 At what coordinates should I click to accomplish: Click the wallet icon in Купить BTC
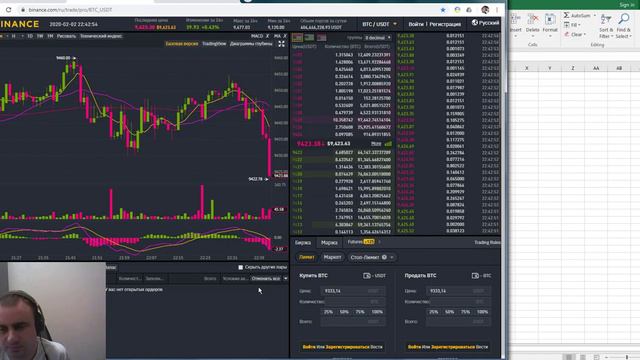tap(367, 276)
